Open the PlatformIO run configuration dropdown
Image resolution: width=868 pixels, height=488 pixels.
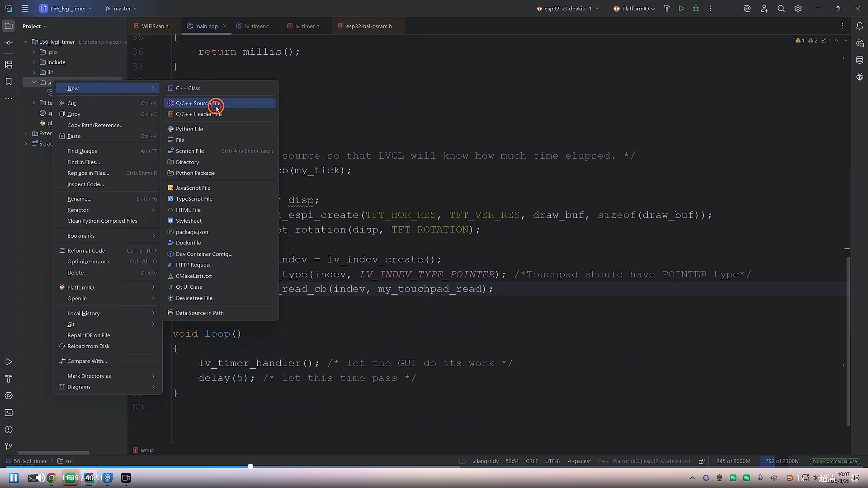tap(634, 9)
